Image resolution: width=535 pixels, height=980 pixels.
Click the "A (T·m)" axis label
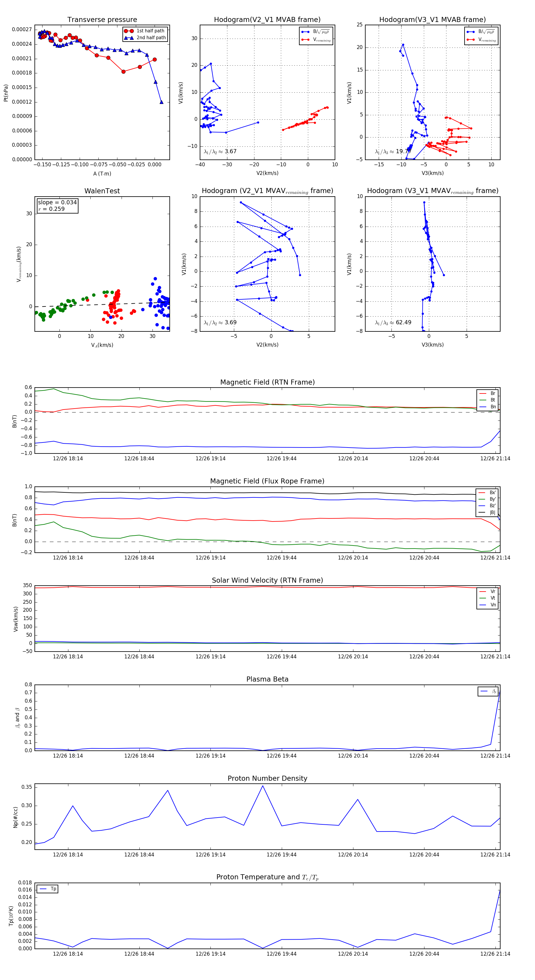point(102,174)
